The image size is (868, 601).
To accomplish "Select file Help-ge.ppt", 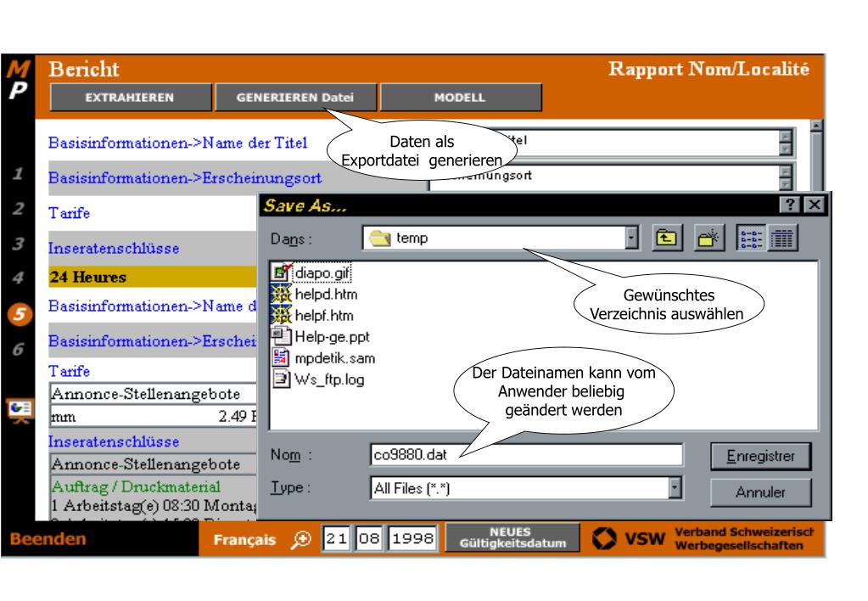I will pos(332,337).
